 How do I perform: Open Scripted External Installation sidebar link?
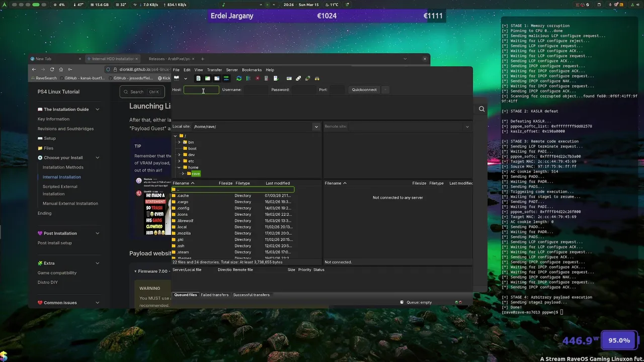point(60,190)
